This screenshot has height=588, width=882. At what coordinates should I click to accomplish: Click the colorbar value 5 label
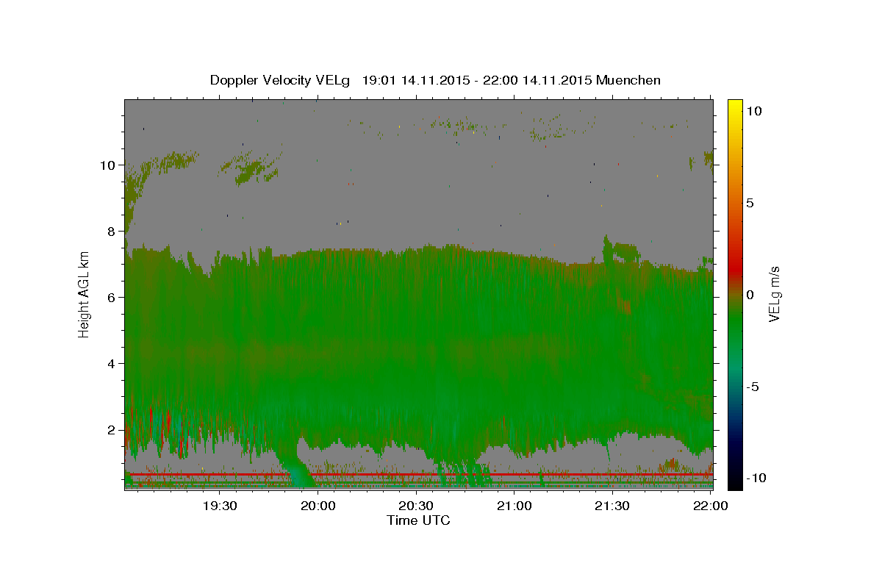click(750, 203)
